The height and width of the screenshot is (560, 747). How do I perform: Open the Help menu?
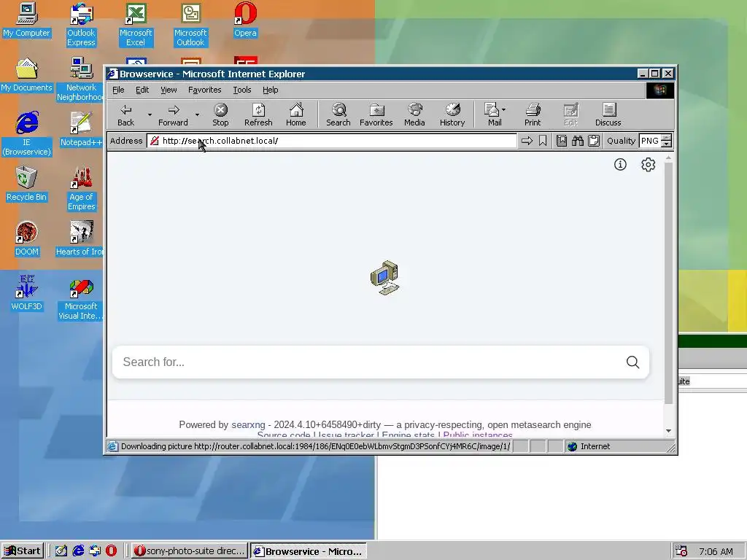(x=270, y=90)
